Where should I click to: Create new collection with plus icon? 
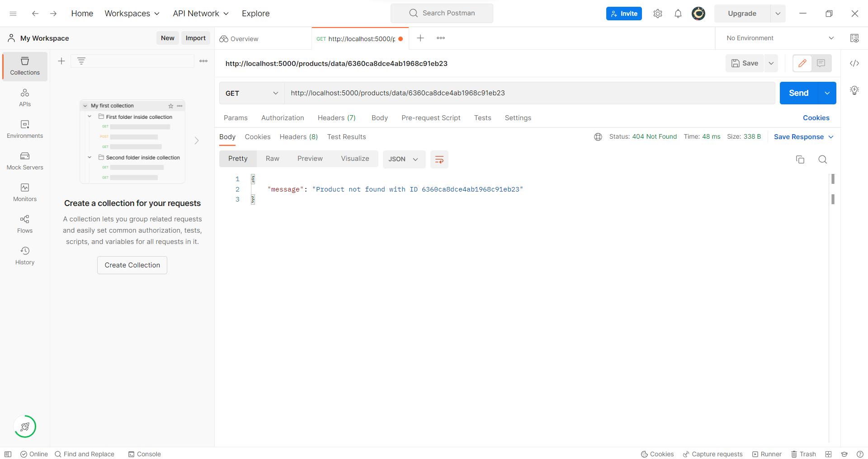(x=61, y=61)
